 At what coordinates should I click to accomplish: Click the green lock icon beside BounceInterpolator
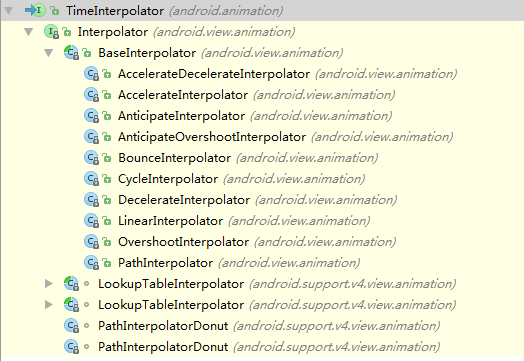click(x=107, y=158)
